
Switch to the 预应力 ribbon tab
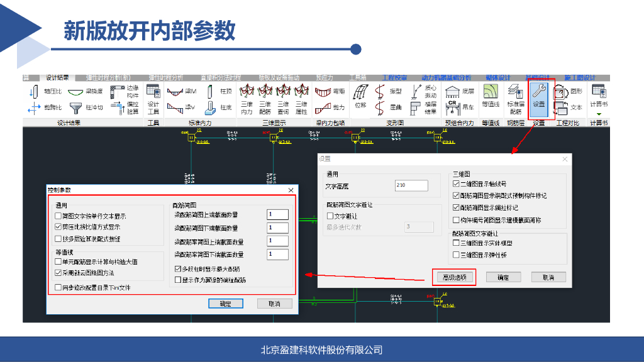click(325, 77)
